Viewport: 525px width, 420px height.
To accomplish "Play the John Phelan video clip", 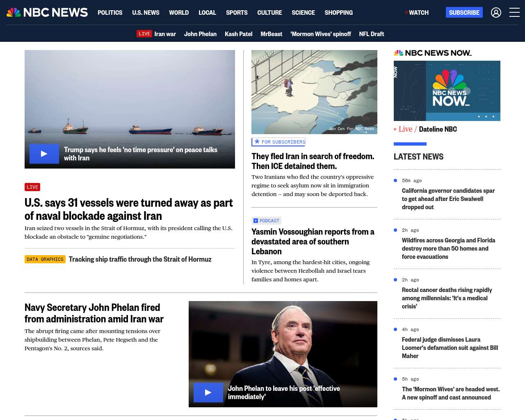I will (208, 393).
